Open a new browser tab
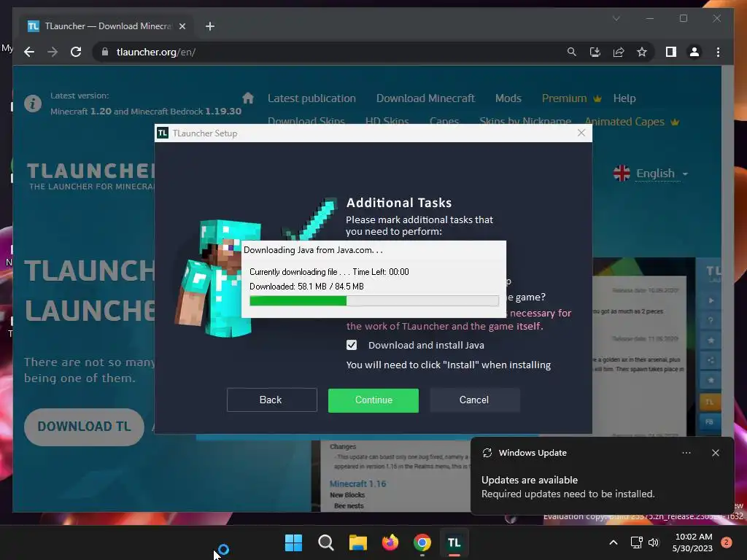This screenshot has height=560, width=747. point(209,26)
